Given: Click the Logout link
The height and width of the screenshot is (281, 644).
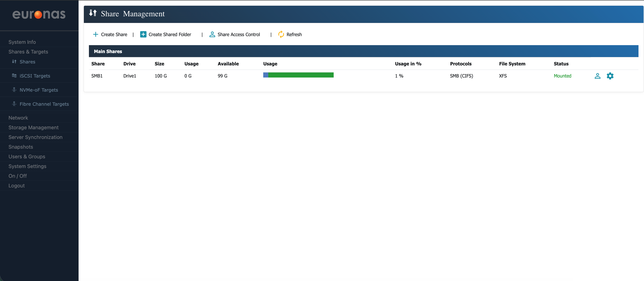Looking at the screenshot, I should (17, 186).
